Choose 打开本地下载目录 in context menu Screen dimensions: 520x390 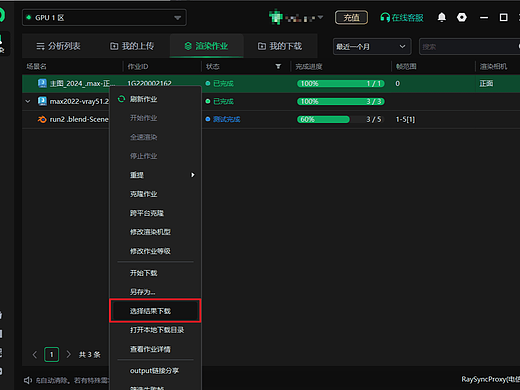155,330
